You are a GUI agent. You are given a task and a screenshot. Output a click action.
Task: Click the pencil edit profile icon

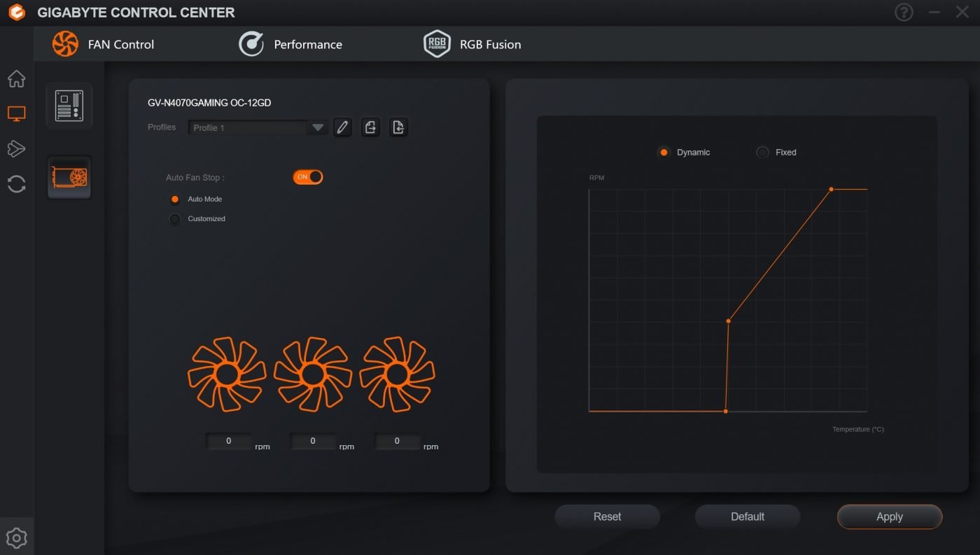click(x=342, y=127)
